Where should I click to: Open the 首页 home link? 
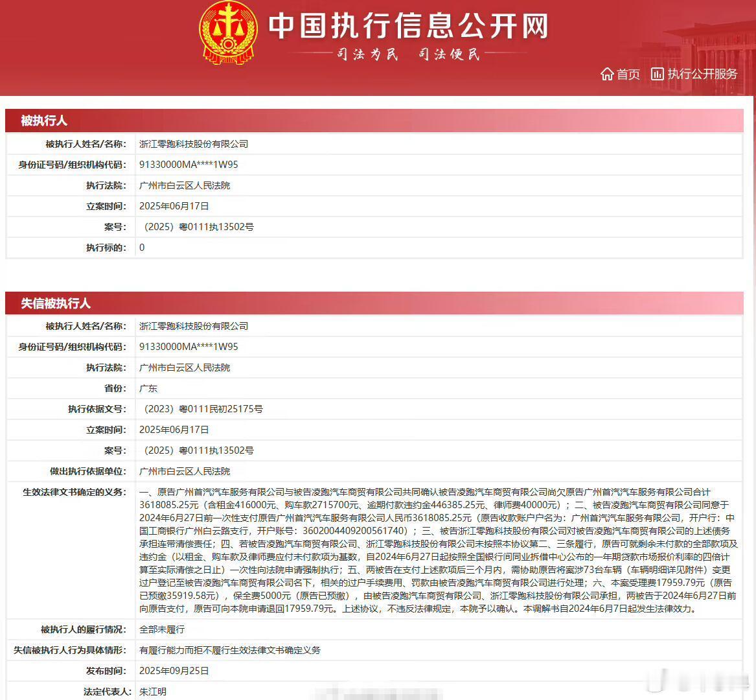coord(628,75)
